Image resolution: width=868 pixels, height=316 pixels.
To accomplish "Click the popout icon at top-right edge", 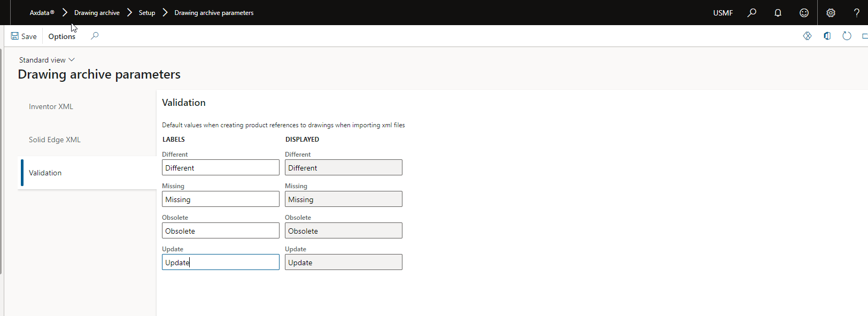I will [x=865, y=36].
